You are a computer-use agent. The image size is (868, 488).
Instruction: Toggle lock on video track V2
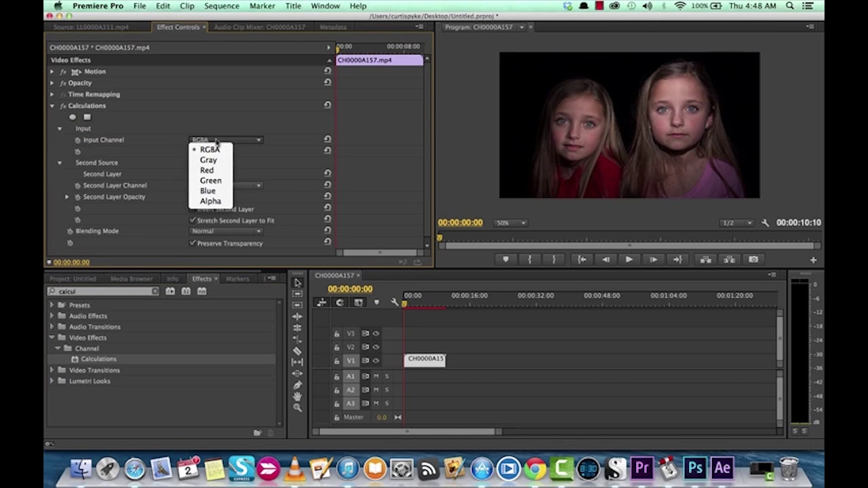point(336,347)
